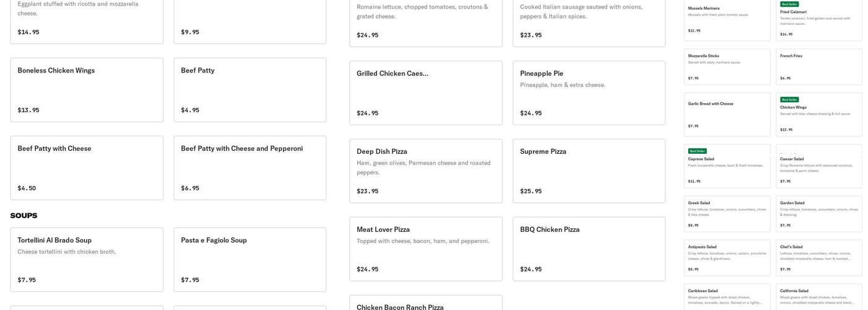868x310 pixels.
Task: Select the Beef Patty menu card
Action: [250, 90]
